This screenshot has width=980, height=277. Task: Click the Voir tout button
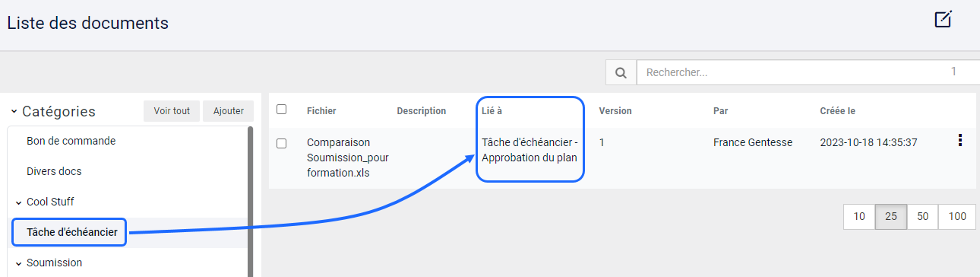172,111
